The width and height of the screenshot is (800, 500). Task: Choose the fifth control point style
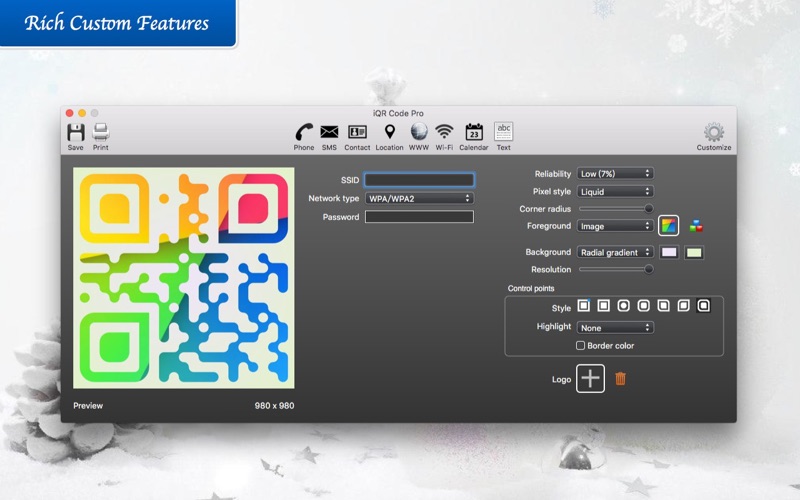tap(663, 305)
